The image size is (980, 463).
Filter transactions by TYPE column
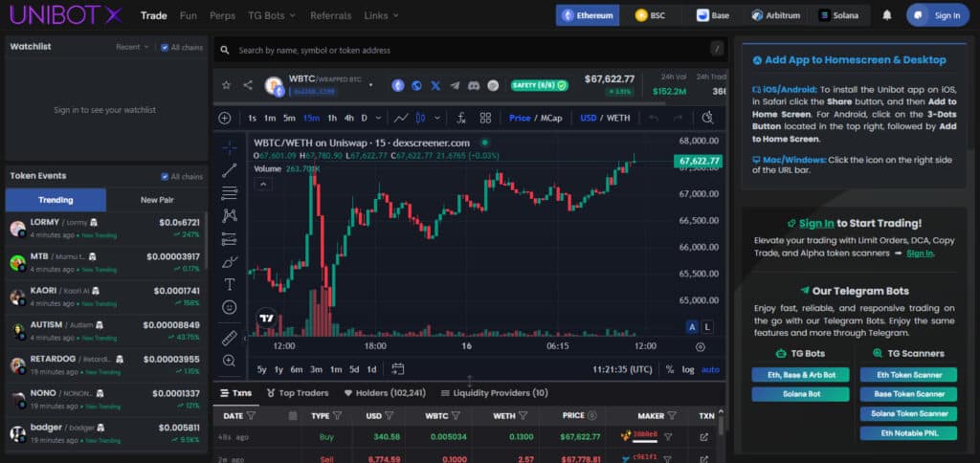[338, 415]
